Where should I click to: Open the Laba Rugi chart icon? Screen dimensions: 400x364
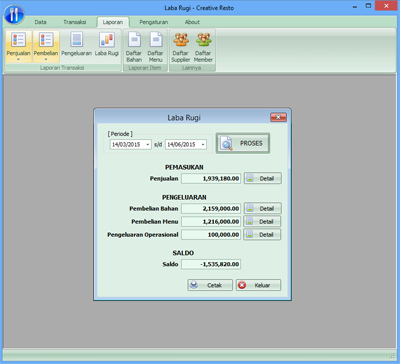click(x=107, y=39)
